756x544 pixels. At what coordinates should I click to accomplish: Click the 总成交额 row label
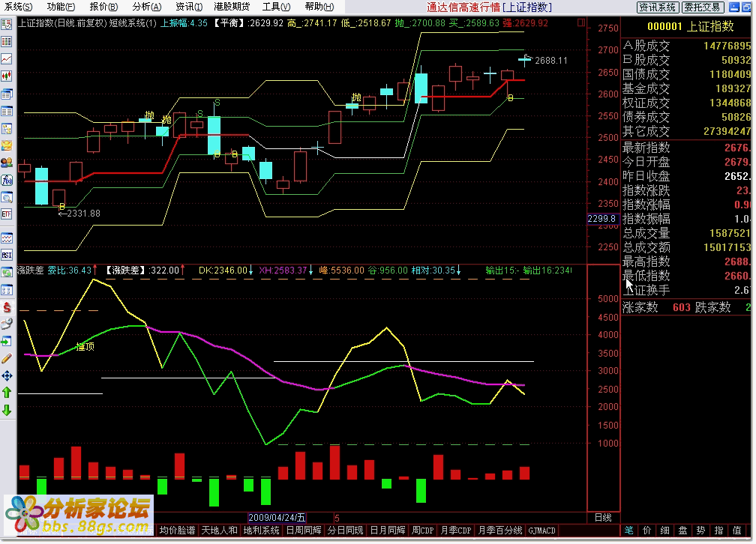pyautogui.click(x=646, y=248)
